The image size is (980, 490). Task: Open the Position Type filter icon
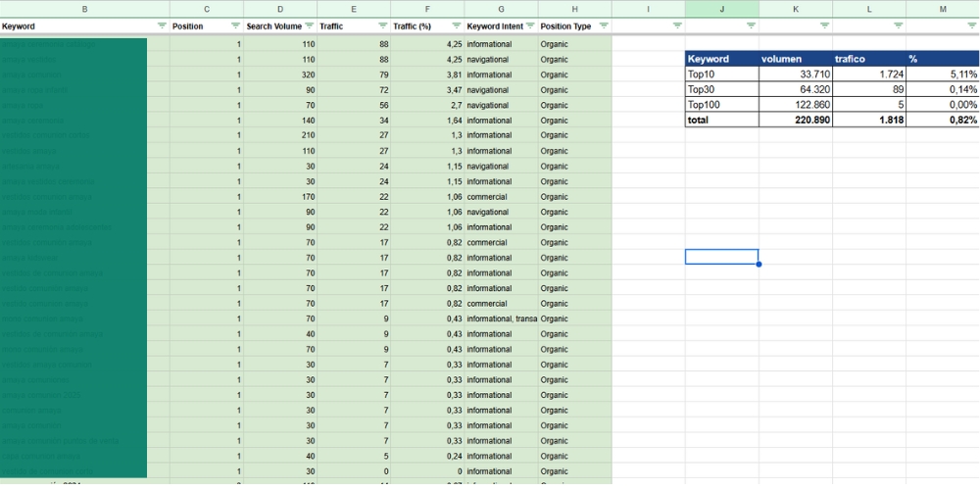pyautogui.click(x=604, y=25)
